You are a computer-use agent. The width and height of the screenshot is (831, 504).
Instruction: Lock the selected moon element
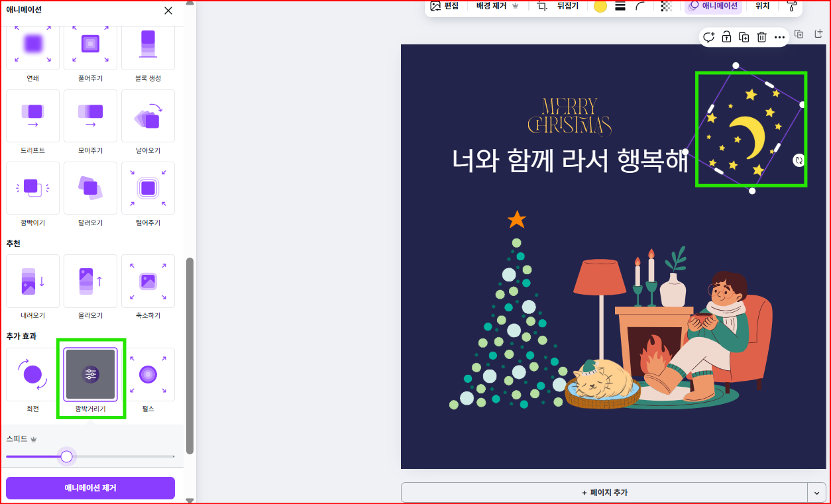tap(726, 37)
